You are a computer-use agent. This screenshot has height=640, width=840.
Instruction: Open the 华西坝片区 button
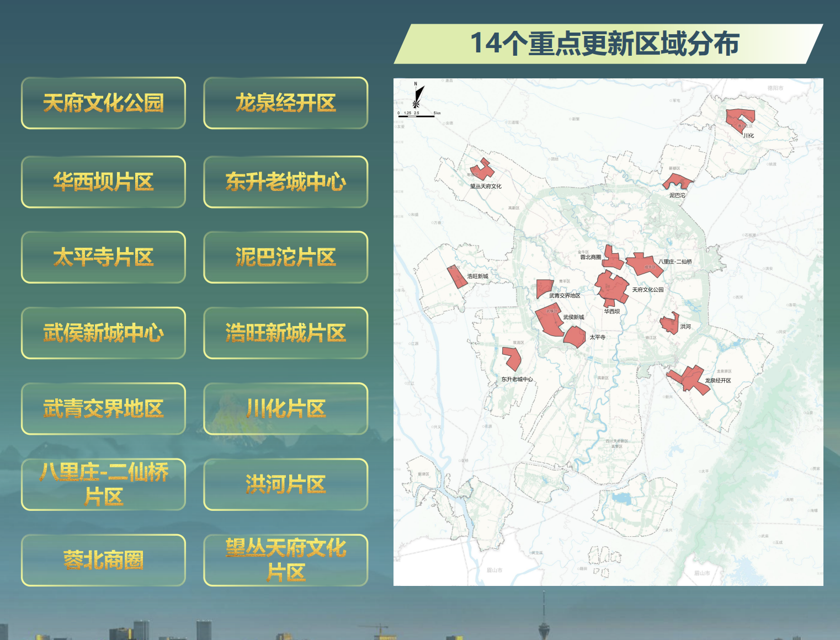tap(103, 182)
